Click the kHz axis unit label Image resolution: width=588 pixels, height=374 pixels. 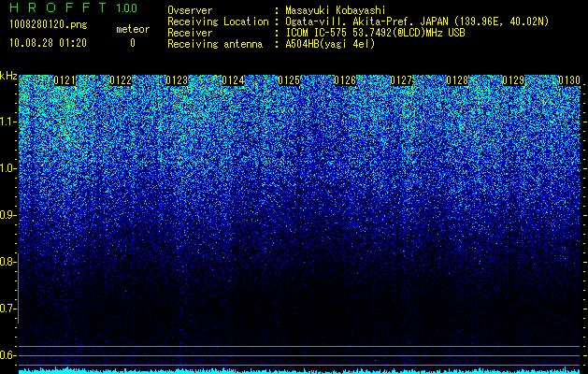[8, 76]
